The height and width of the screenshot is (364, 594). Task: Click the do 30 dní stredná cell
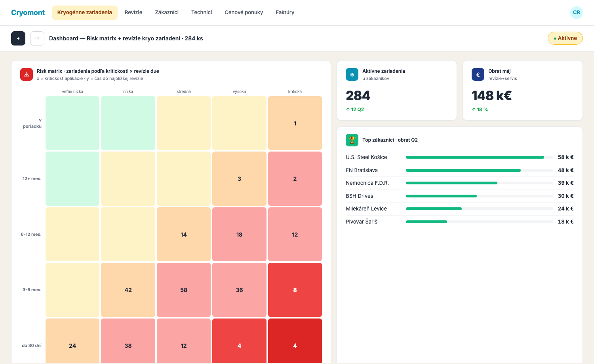pos(184,341)
